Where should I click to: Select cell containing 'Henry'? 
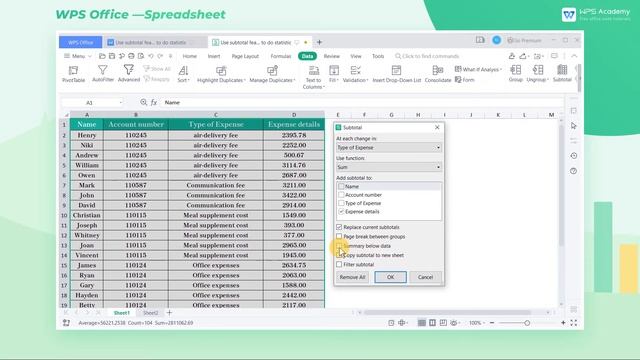pos(87,135)
